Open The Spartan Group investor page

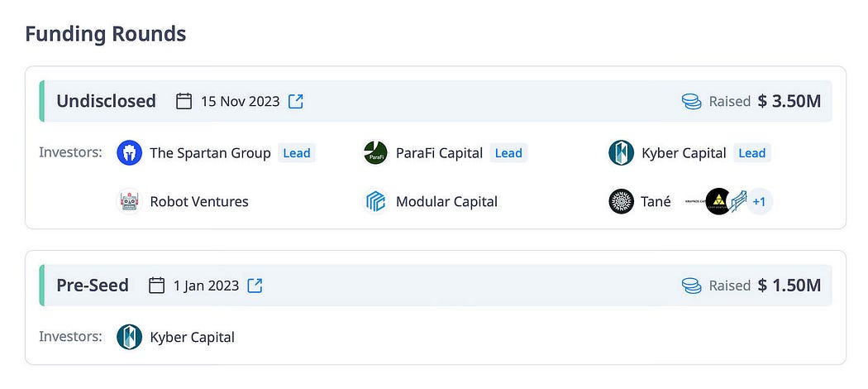[210, 153]
